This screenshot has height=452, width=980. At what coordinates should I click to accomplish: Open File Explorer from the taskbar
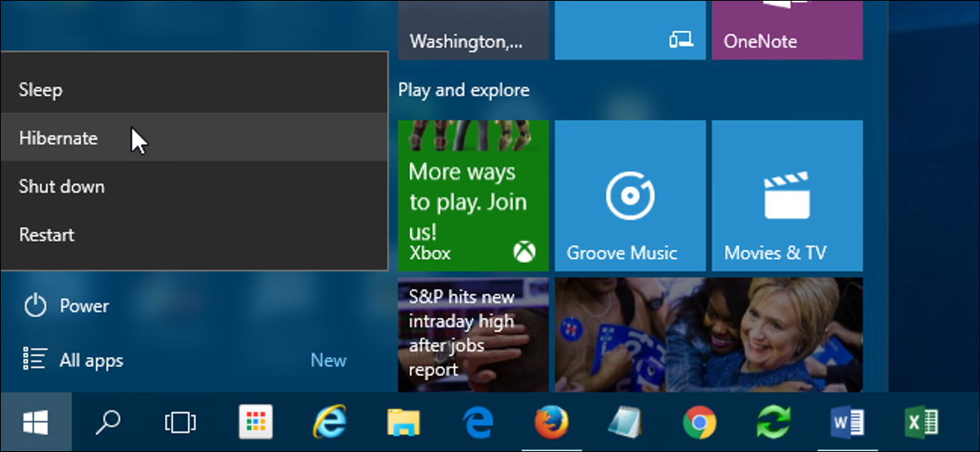[403, 423]
